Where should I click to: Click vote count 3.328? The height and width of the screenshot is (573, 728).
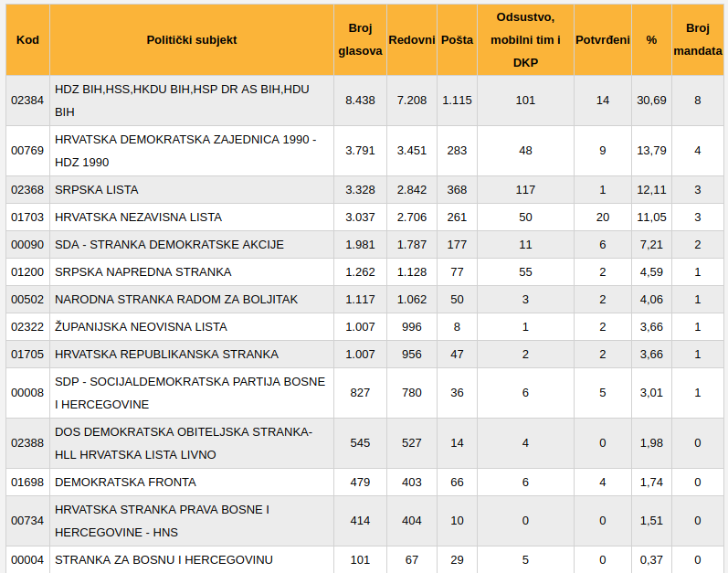coord(360,189)
